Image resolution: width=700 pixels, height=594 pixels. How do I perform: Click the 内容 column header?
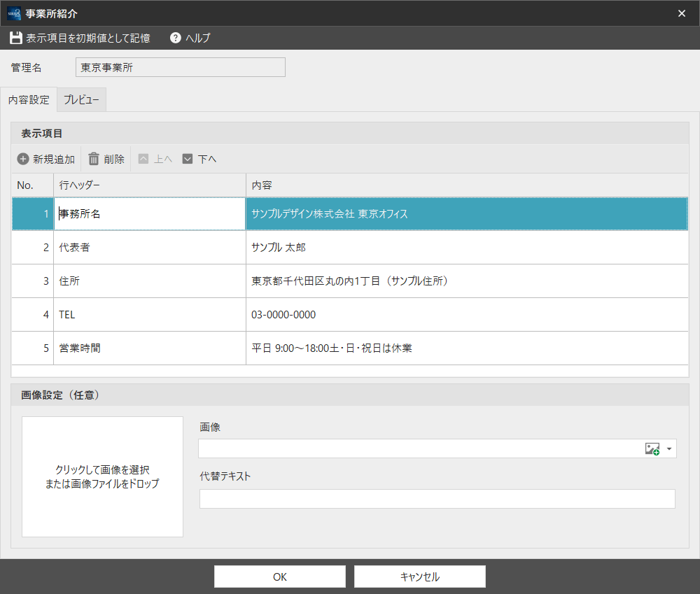(x=467, y=185)
